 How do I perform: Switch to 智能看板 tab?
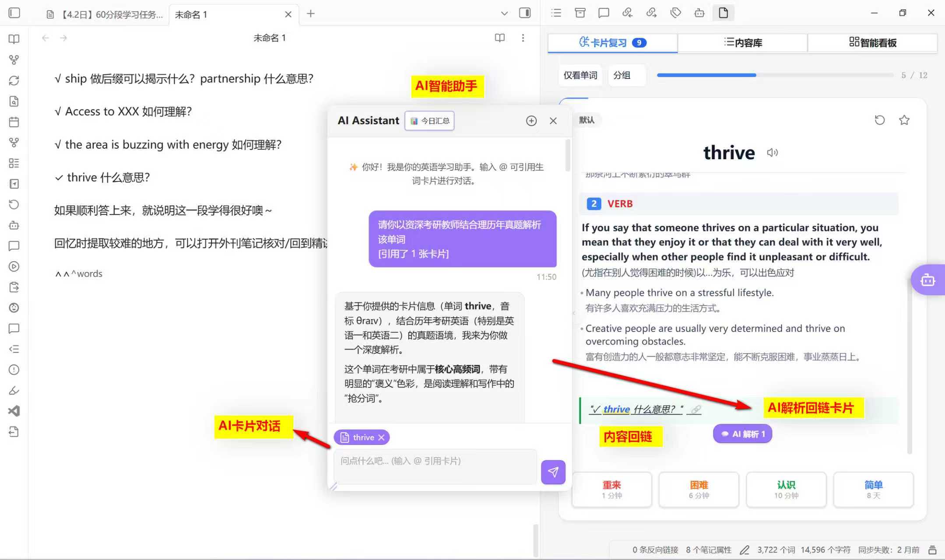[872, 43]
